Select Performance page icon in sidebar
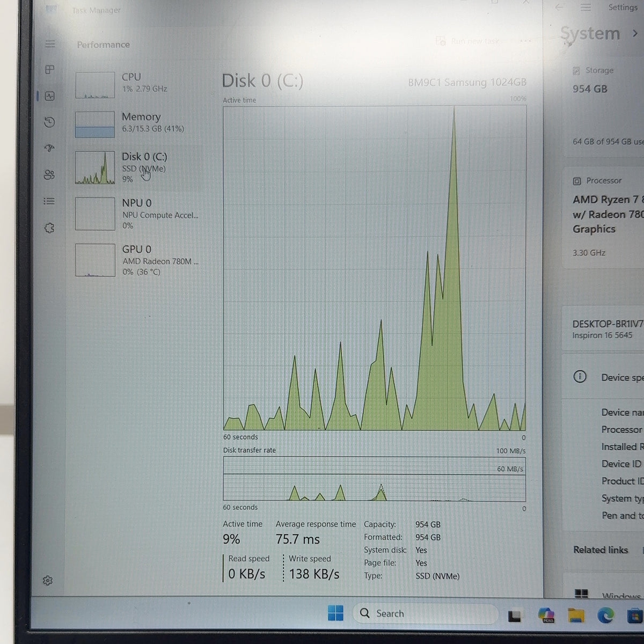 click(50, 96)
